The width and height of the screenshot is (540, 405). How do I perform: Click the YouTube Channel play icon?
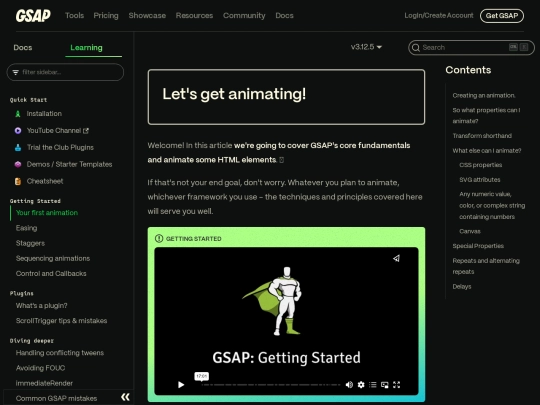(18, 131)
